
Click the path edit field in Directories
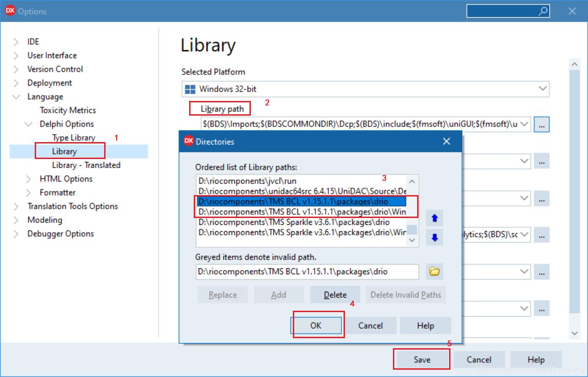coord(307,271)
